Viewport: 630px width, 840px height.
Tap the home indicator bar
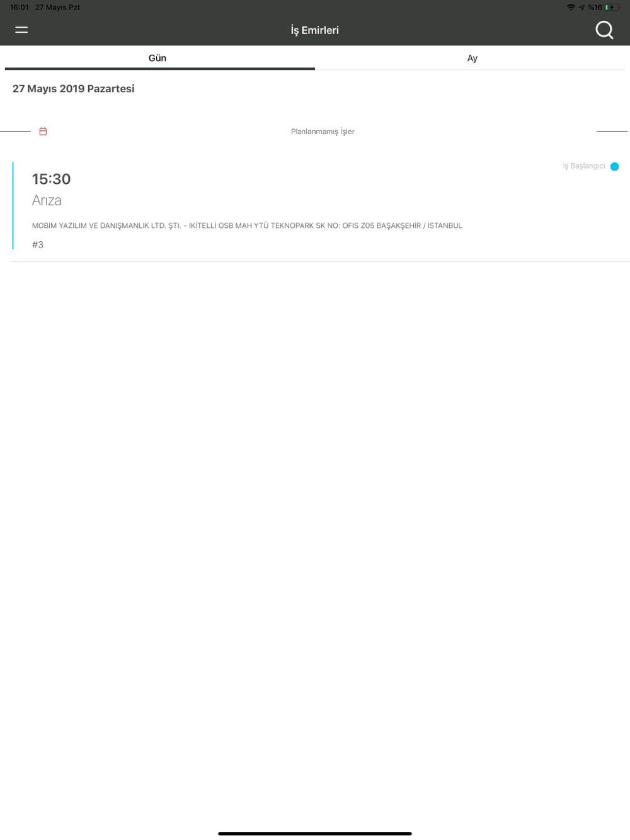[315, 834]
